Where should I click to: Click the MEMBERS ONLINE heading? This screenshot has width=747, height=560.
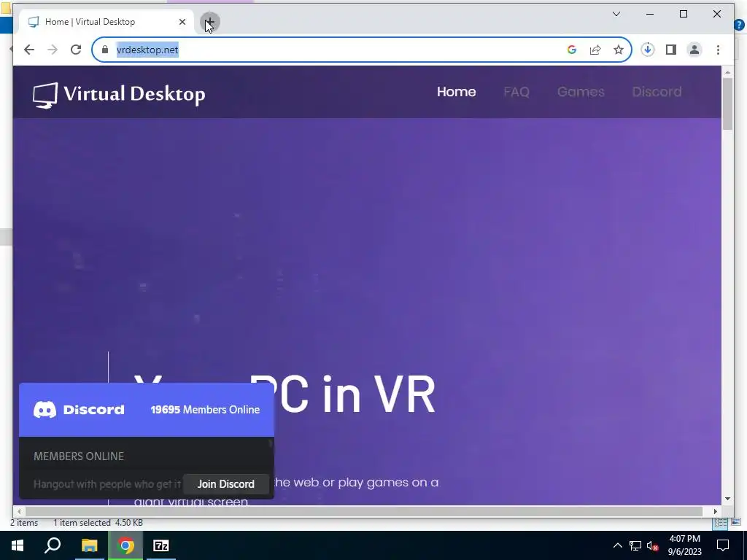(x=79, y=456)
